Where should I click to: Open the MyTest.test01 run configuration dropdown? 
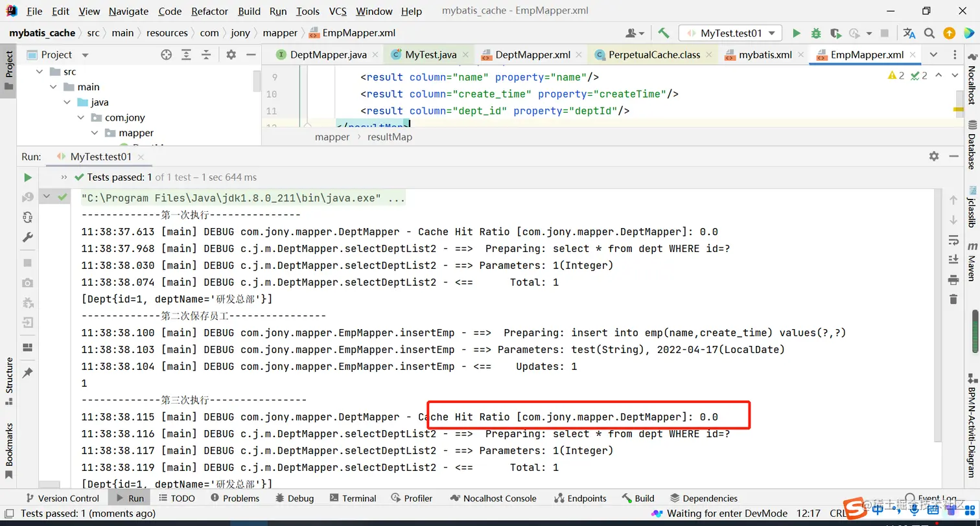pos(730,33)
